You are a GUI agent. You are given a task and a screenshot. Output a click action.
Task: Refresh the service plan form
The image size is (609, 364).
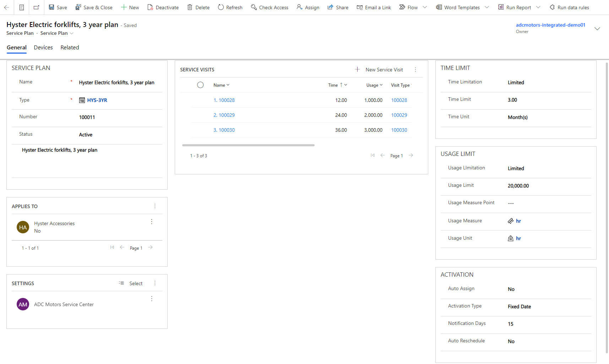(221, 7)
